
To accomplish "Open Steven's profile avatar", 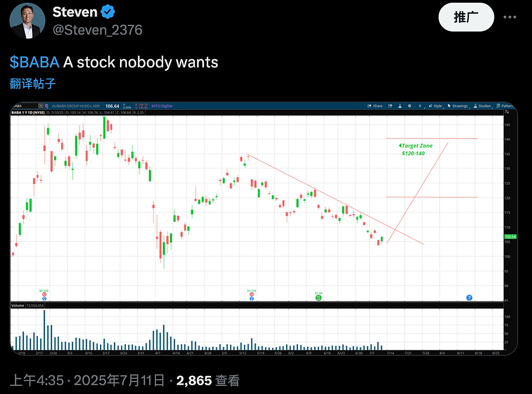I will [27, 21].
